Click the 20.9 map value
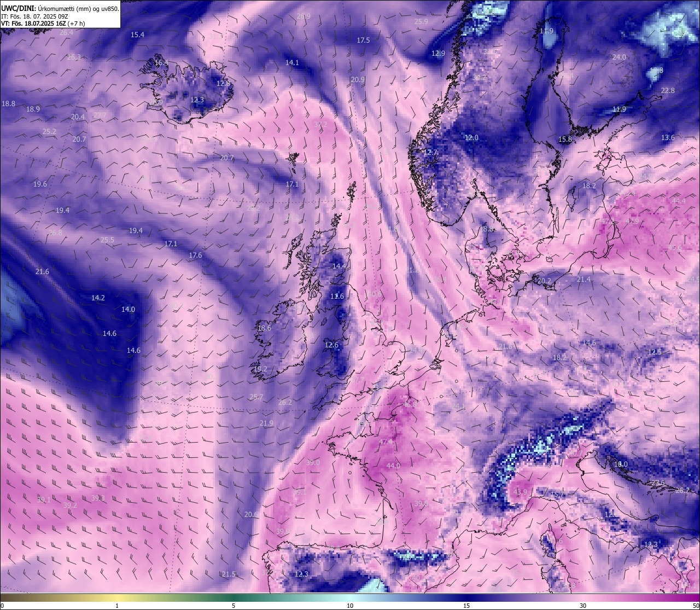The width and height of the screenshot is (700, 610). click(358, 80)
